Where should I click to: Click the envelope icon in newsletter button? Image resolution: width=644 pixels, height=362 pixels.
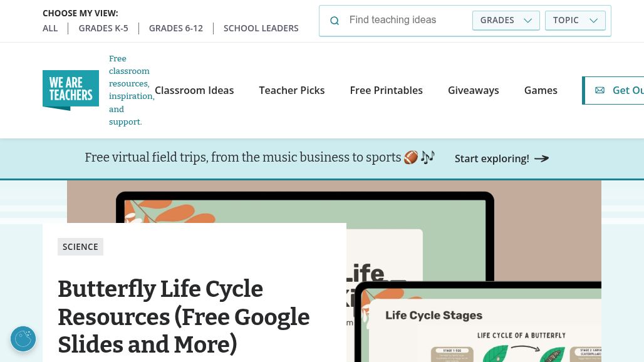pos(600,90)
